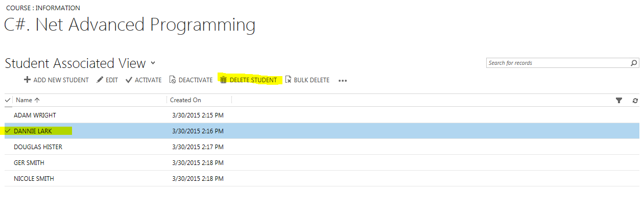Refresh the student list
Screen dimensions: 644x213
click(635, 101)
